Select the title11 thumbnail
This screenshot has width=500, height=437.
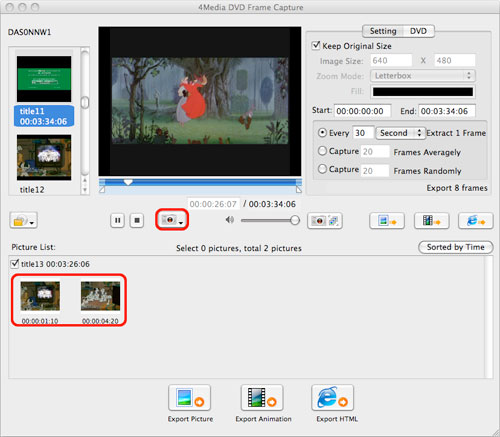click(44, 79)
